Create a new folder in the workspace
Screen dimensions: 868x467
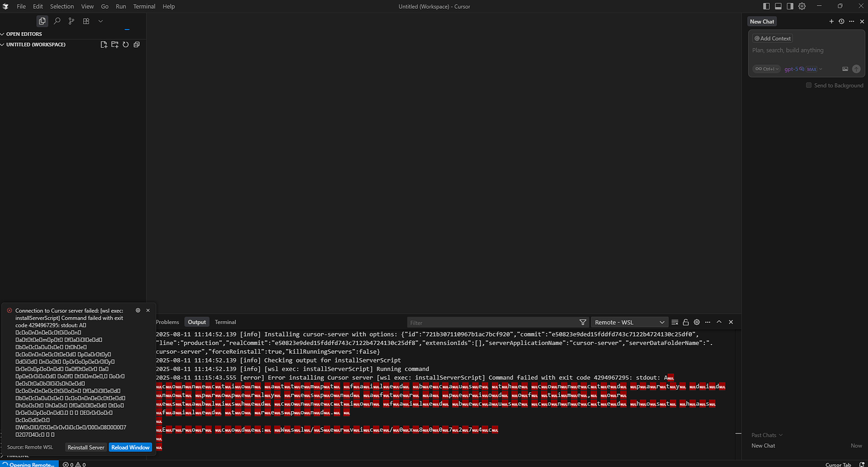click(114, 44)
